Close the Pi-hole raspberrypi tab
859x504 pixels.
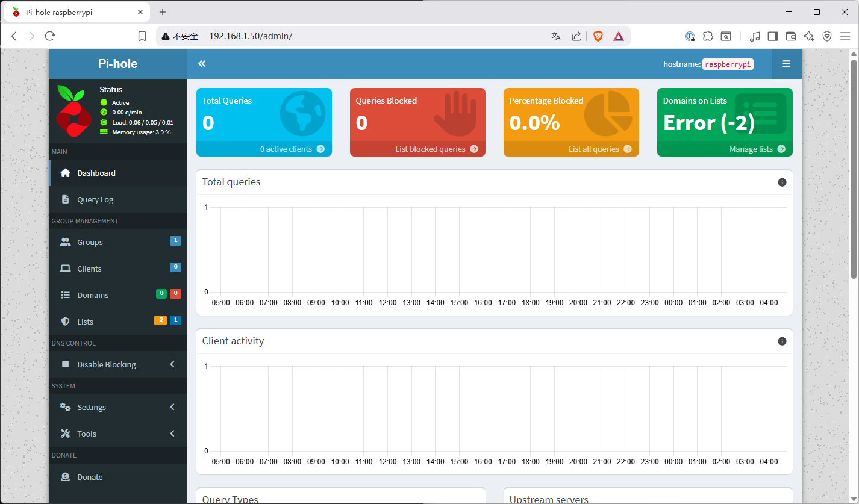pos(141,12)
